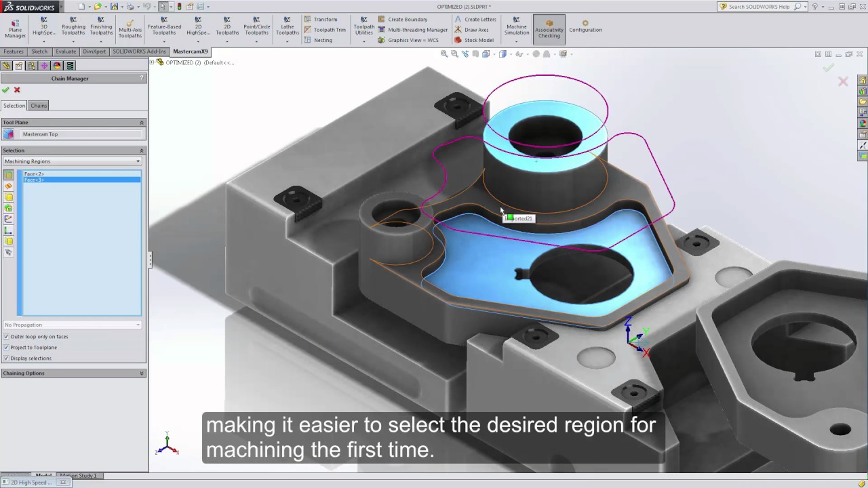Click the Mastercam Top tool plane icon
Image resolution: width=868 pixels, height=488 pixels.
(8, 134)
